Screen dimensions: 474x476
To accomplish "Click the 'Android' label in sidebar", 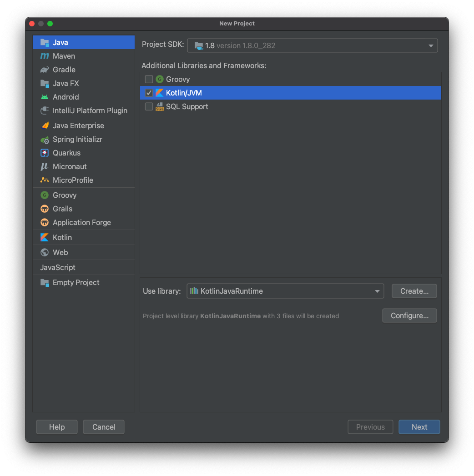I will pos(66,97).
